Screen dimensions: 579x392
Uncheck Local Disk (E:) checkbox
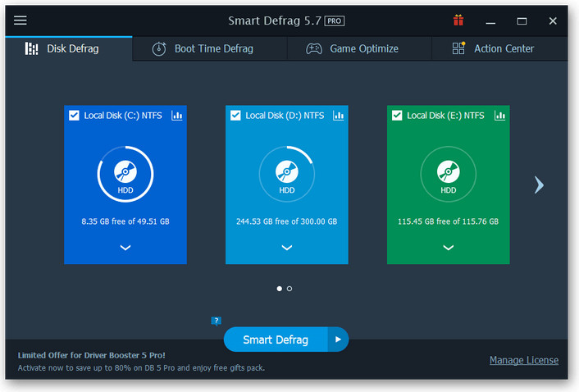point(397,116)
